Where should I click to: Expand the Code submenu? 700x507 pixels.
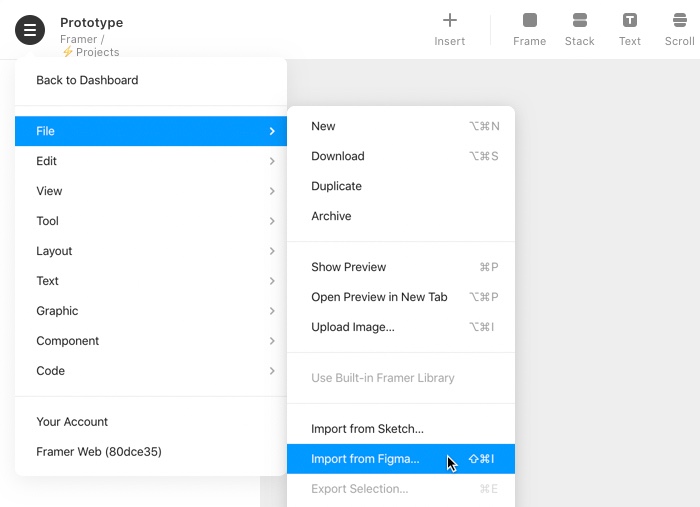151,370
